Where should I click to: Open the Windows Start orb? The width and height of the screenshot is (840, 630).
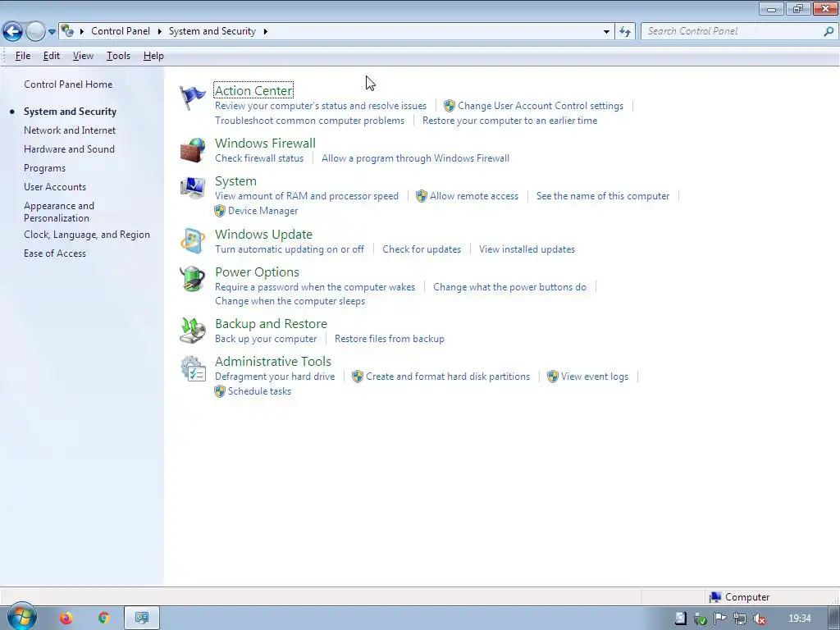click(22, 617)
